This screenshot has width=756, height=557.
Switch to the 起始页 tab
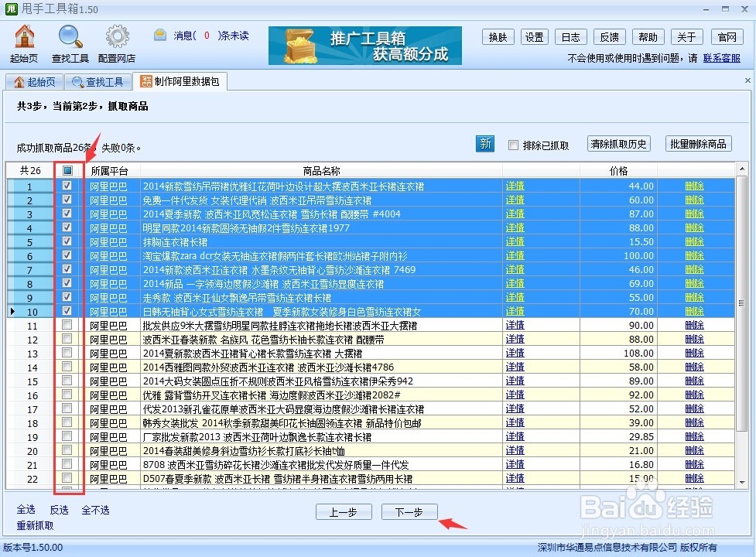tap(35, 80)
